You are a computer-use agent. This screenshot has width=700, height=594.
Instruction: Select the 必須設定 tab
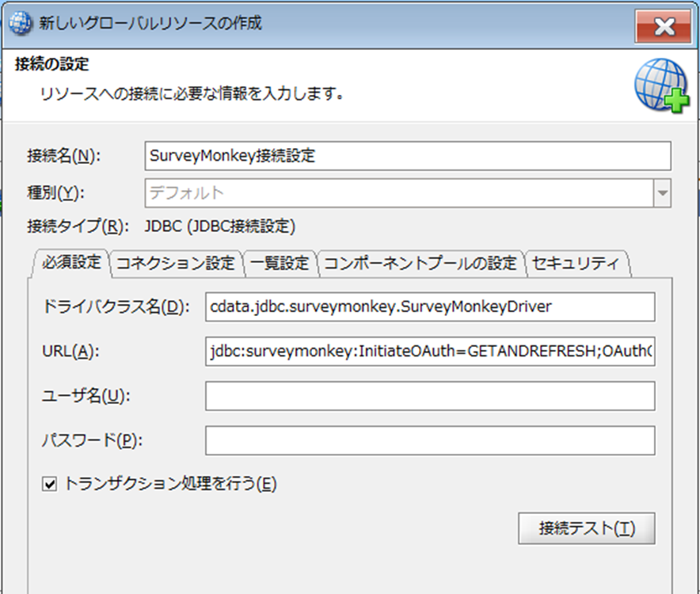[x=71, y=262]
